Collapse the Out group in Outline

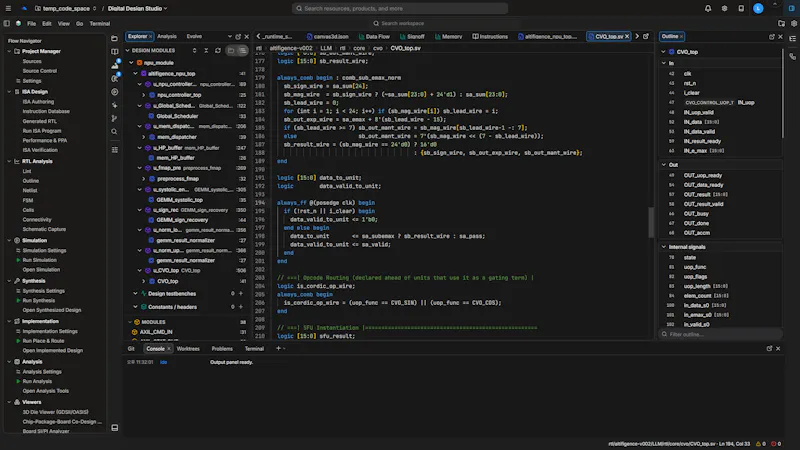point(664,165)
